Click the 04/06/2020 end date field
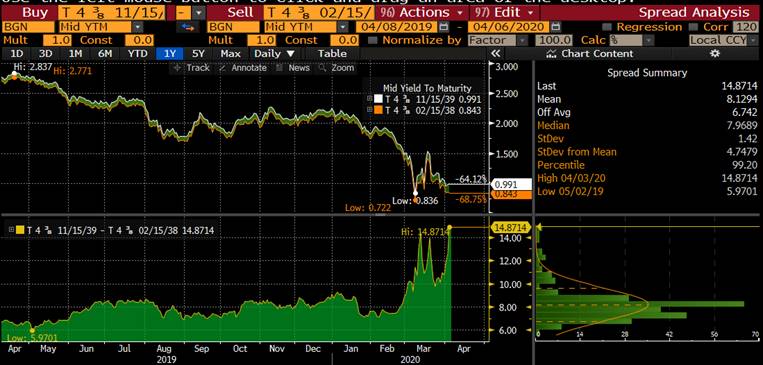The height and width of the screenshot is (365, 763). coord(509,27)
